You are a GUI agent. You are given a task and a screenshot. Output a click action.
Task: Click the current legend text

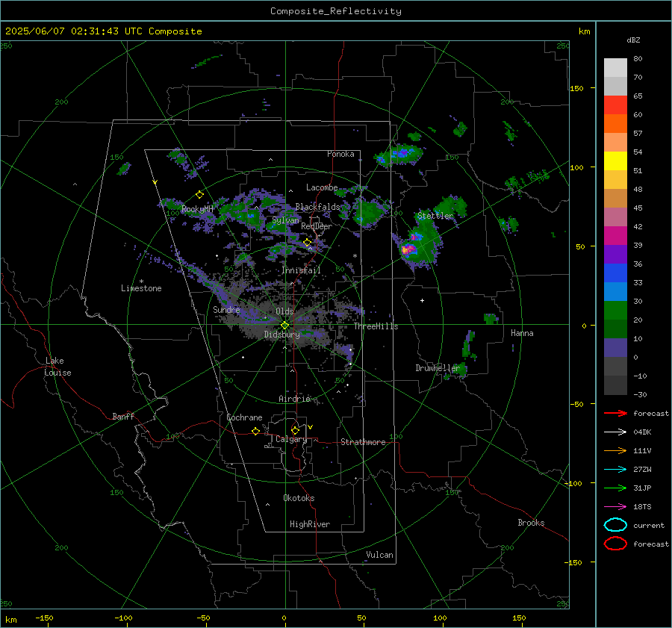[649, 526]
